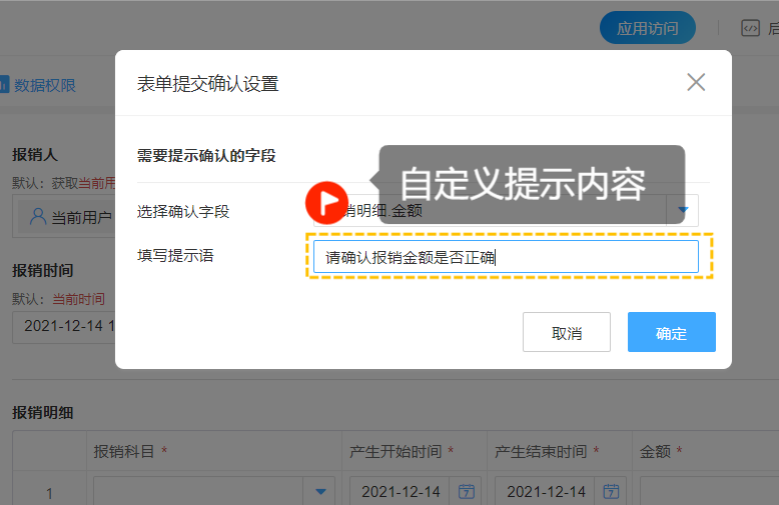Click the red play marker icon

coord(326,202)
